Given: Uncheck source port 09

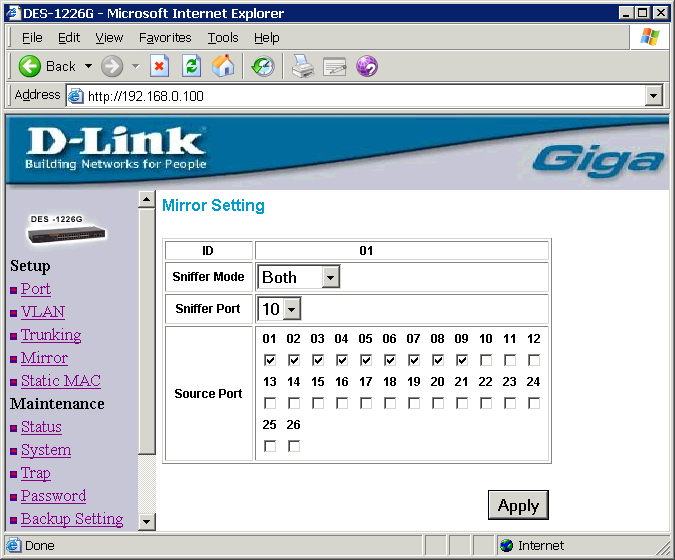Looking at the screenshot, I should (462, 360).
